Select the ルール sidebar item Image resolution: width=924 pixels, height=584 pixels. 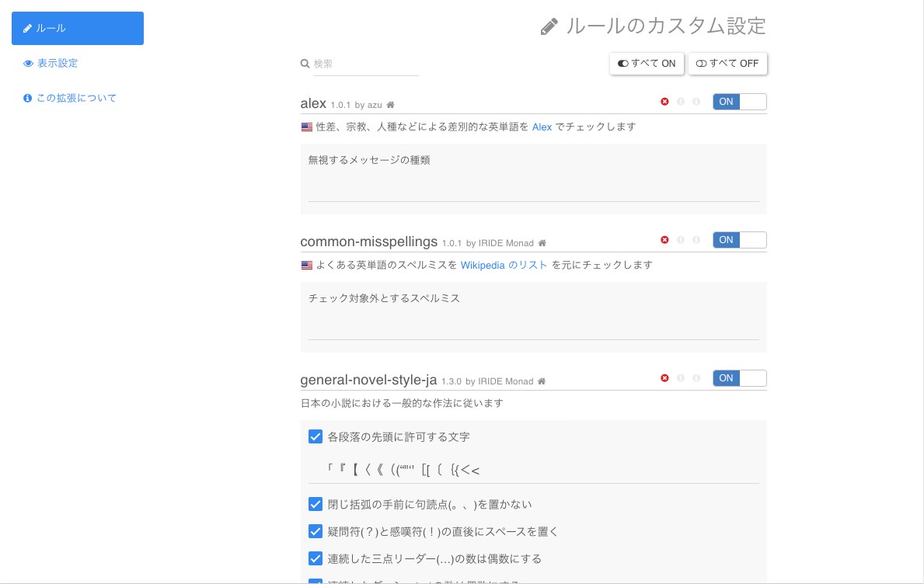point(51,28)
